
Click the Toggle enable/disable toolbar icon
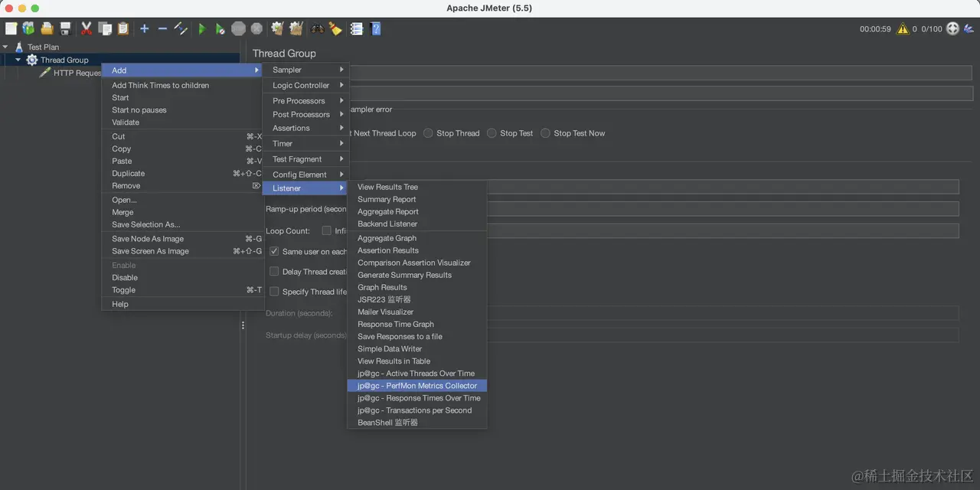coord(181,28)
